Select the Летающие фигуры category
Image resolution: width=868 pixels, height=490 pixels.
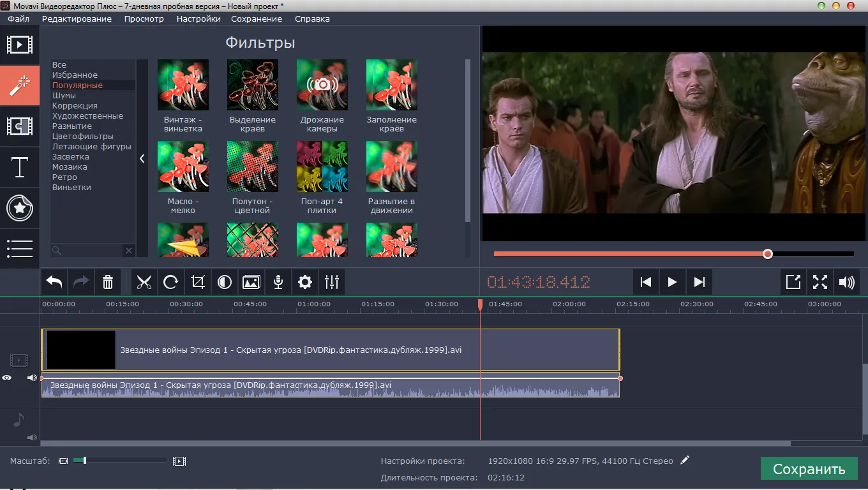point(93,147)
